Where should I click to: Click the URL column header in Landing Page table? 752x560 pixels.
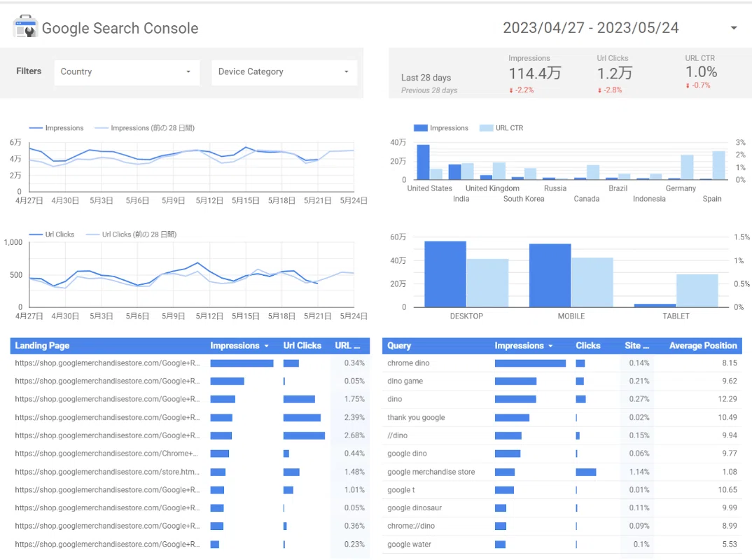[x=347, y=346]
